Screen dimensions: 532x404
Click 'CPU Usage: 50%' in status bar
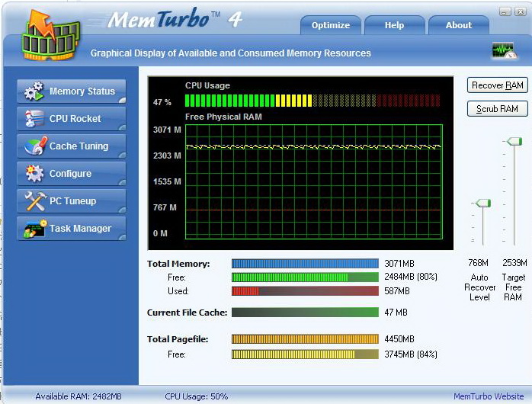pos(196,396)
